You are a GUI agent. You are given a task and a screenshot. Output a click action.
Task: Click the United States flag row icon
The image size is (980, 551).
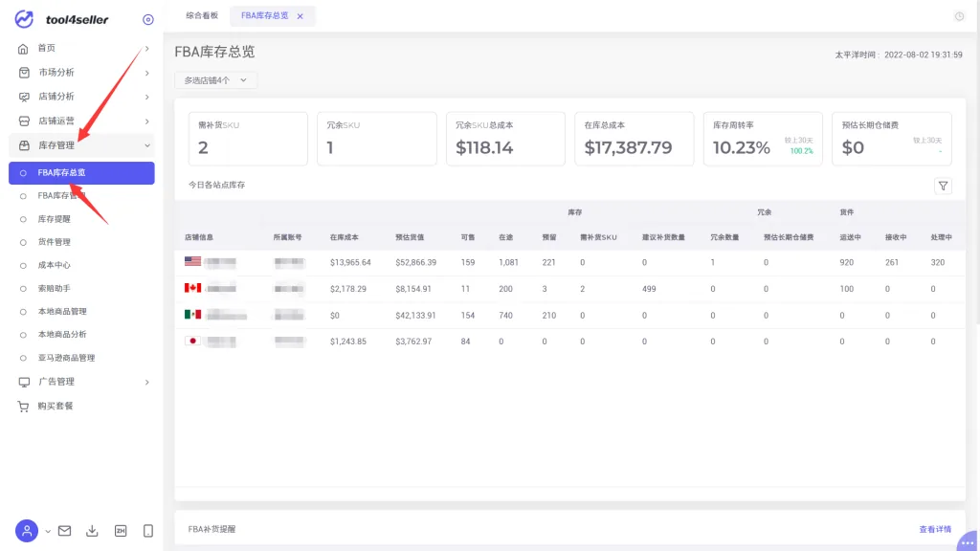pyautogui.click(x=192, y=261)
